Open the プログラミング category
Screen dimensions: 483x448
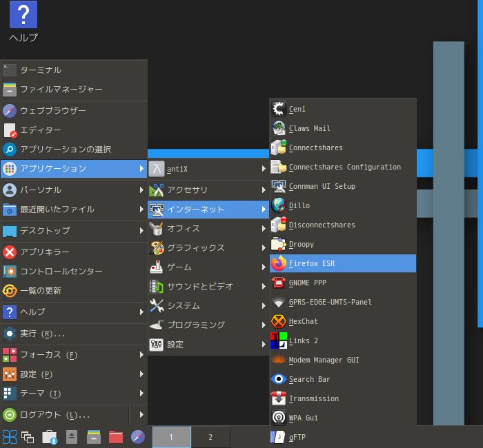point(208,325)
